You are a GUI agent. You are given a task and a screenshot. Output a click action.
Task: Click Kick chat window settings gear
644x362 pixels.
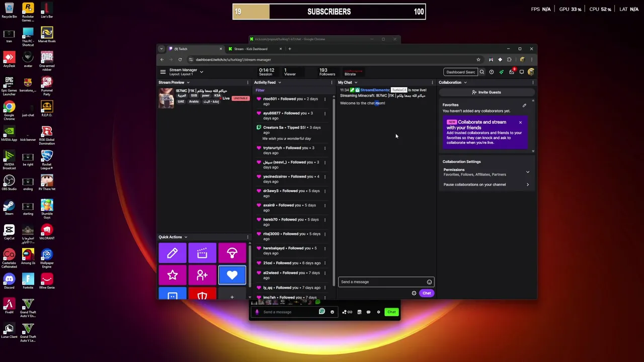point(378,312)
